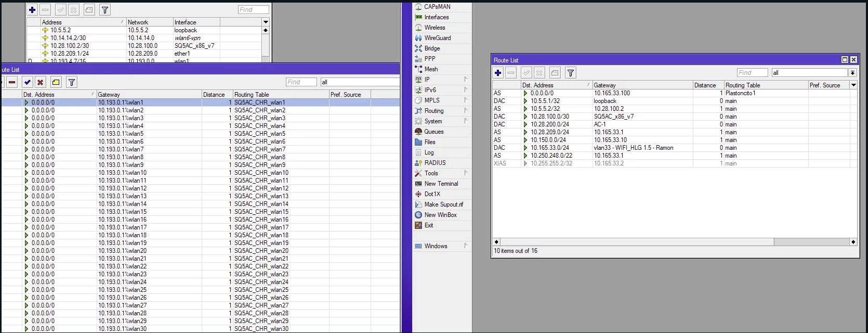Click Find field in right Route List
The image size is (868, 333).
[752, 73]
